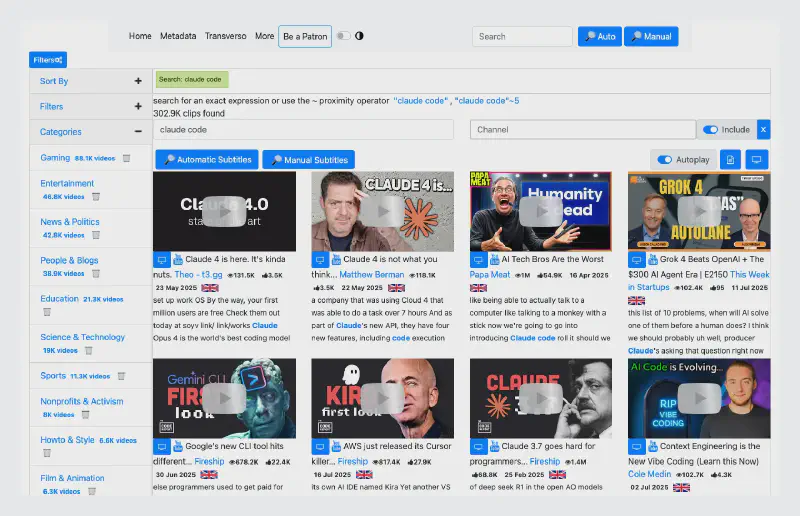Image resolution: width=800 pixels, height=516 pixels.
Task: Click the dark mode contrast icon
Action: [x=359, y=36]
